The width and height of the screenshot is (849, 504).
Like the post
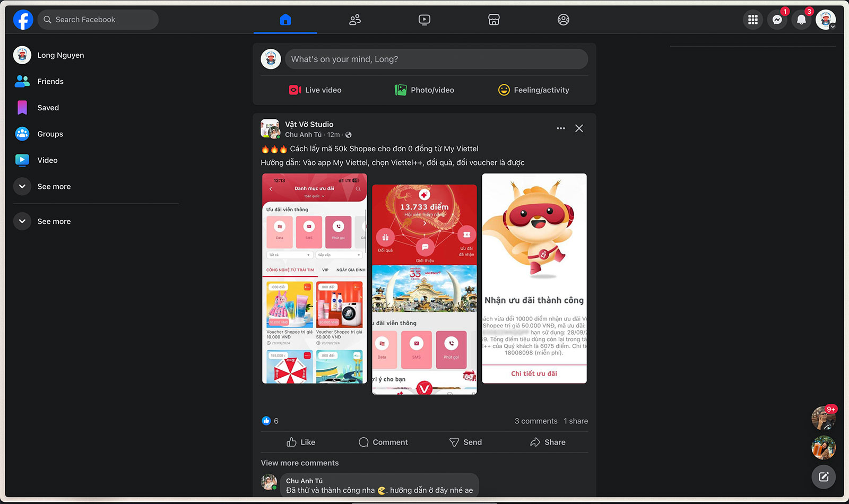click(x=301, y=442)
